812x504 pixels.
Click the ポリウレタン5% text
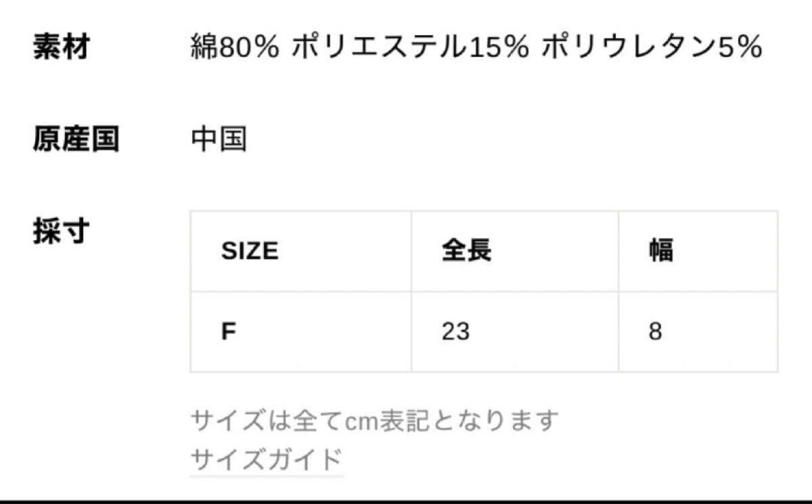point(652,48)
